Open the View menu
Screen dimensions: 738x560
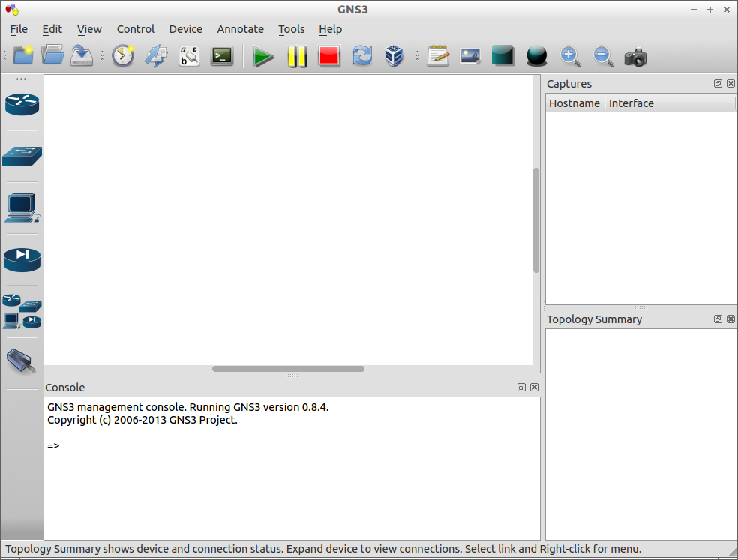(x=89, y=29)
